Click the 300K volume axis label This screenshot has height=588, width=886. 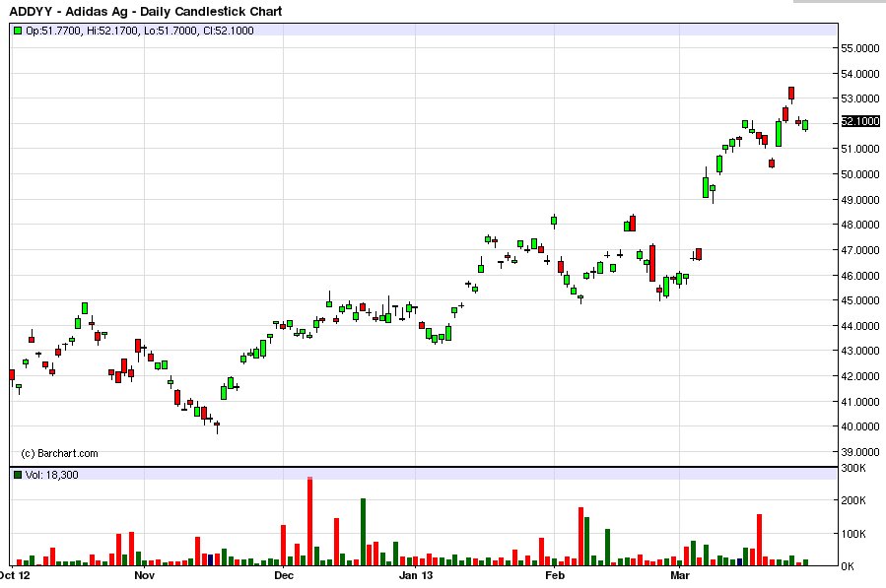point(853,468)
